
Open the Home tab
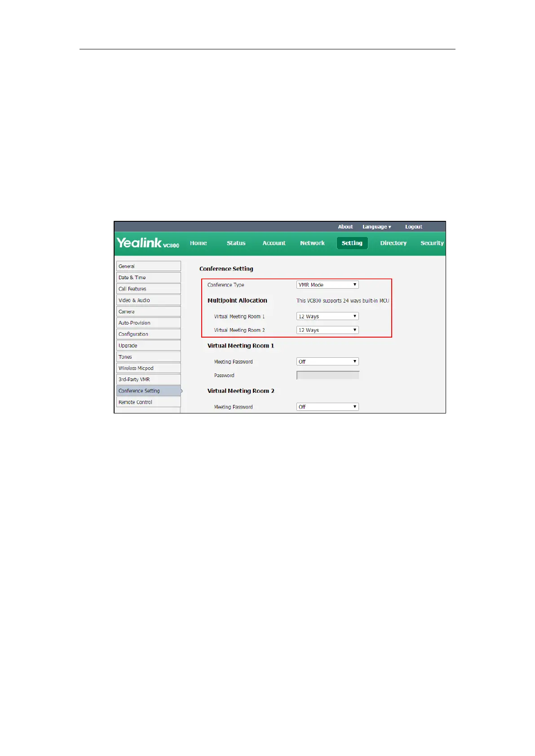198,243
